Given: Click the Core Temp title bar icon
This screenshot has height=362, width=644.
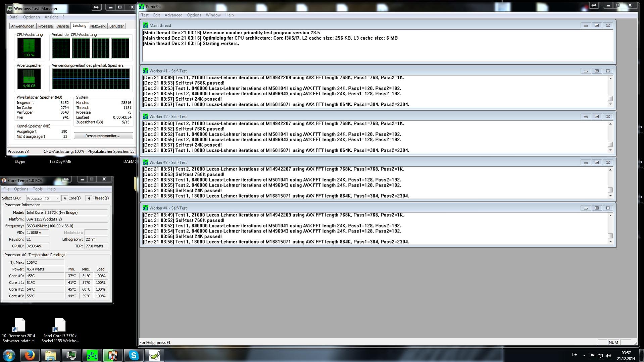Looking at the screenshot, I should pyautogui.click(x=4, y=180).
